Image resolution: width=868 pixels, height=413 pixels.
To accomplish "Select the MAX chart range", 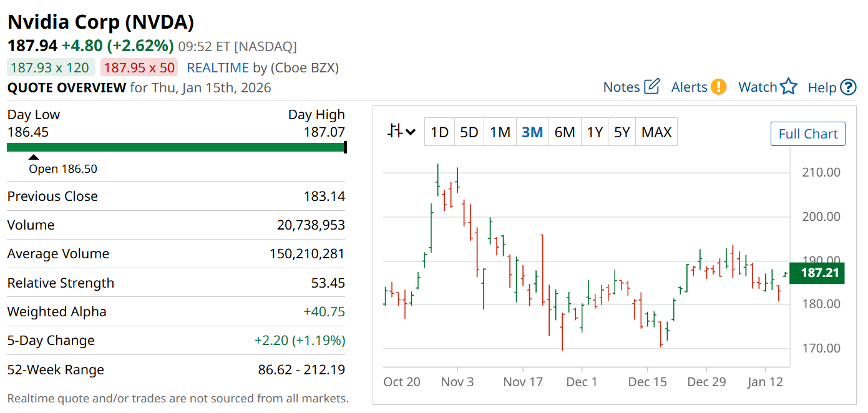I will click(656, 132).
